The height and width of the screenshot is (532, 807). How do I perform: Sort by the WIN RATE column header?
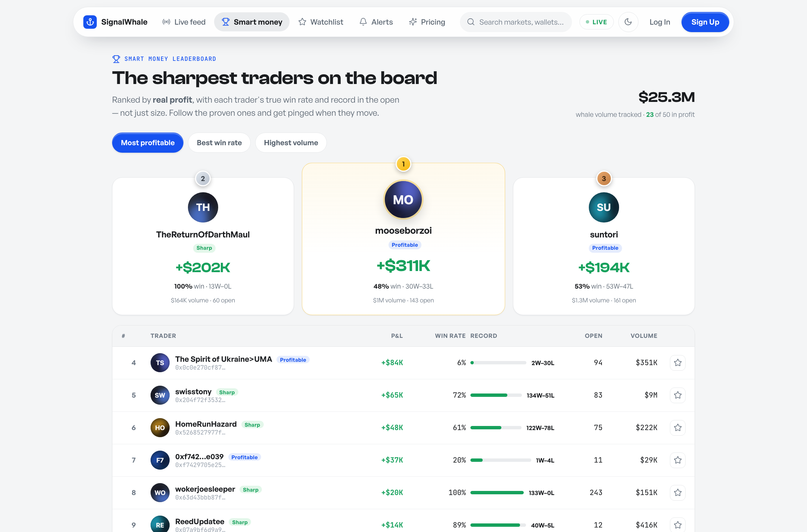pos(450,336)
